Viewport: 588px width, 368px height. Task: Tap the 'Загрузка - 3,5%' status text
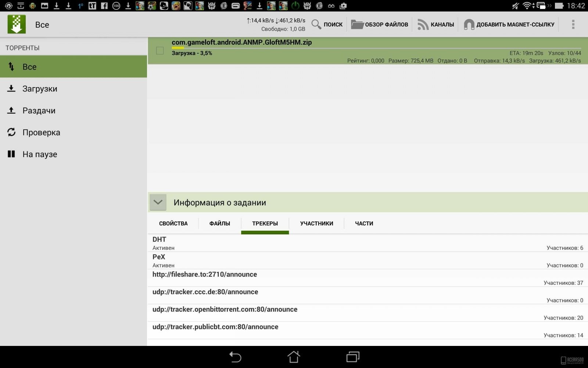pos(192,53)
